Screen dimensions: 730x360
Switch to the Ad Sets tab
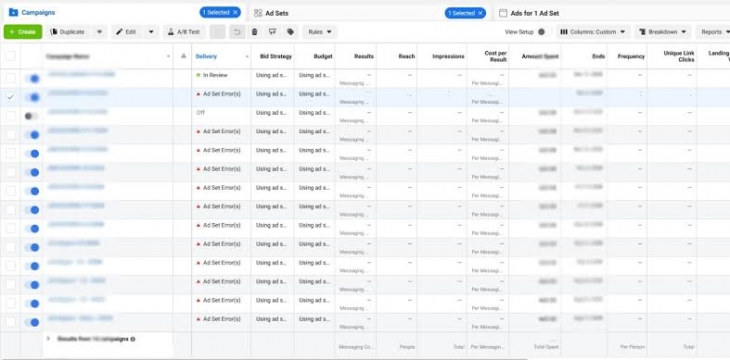(x=270, y=13)
